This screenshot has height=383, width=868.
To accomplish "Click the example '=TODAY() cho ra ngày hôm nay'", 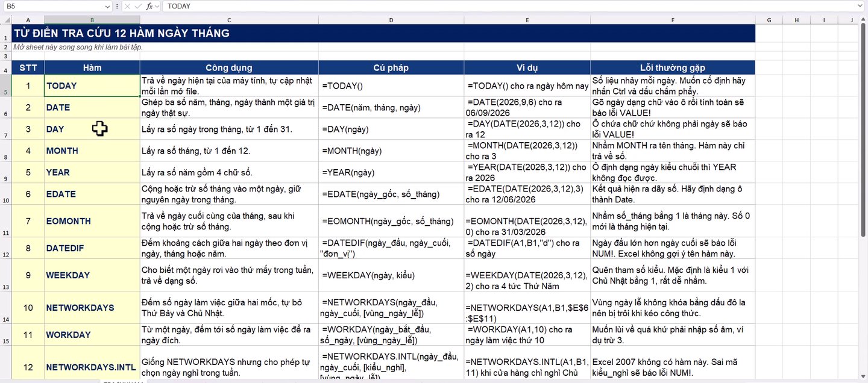I will point(527,86).
